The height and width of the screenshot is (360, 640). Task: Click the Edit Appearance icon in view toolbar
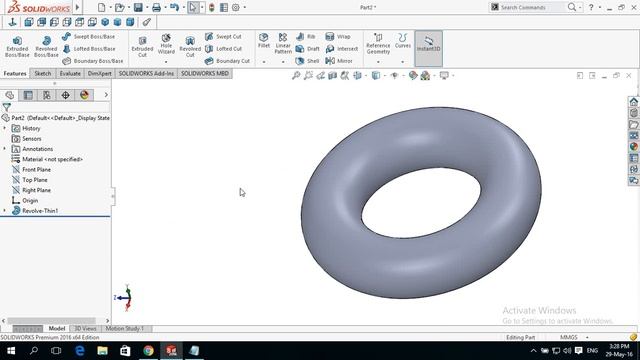coord(413,76)
